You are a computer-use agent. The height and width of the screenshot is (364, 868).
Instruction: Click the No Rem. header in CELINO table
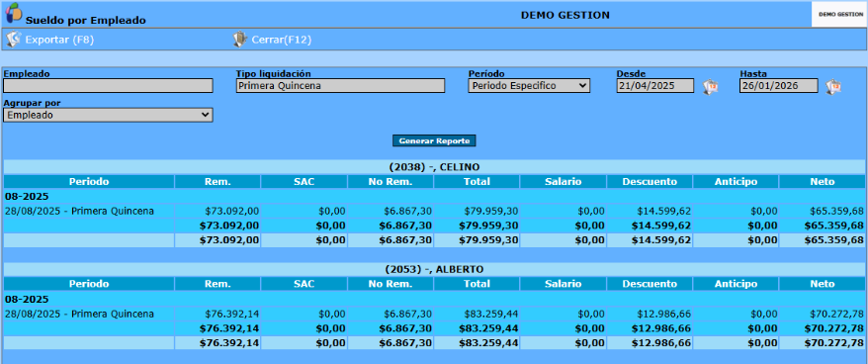(391, 182)
